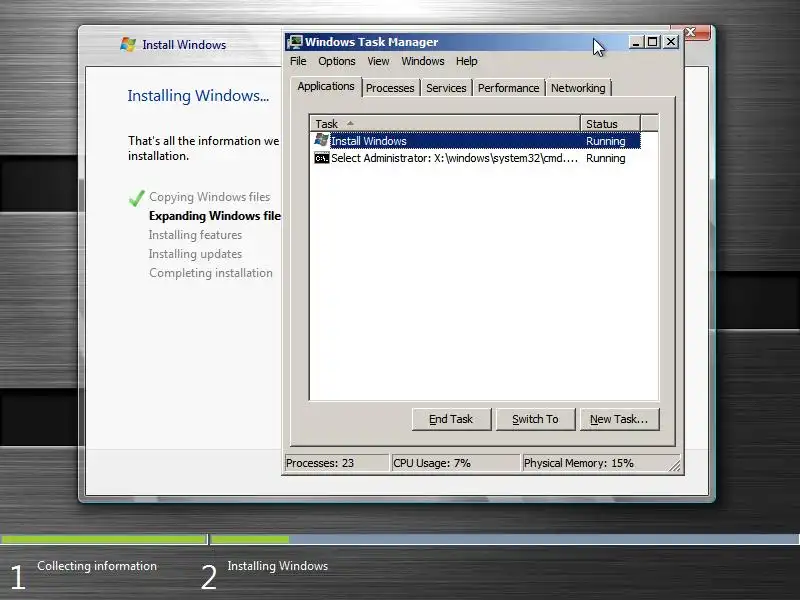Click the Collecting information progress bar

point(104,539)
